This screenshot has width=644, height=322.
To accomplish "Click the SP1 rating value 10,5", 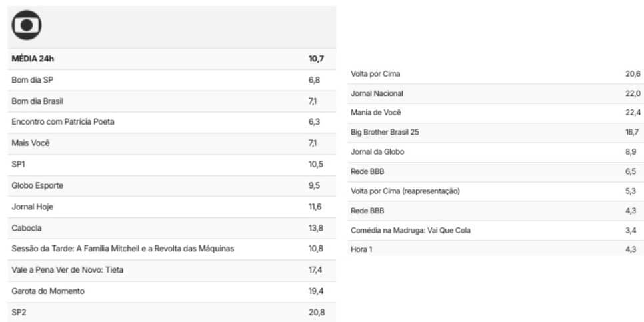I will pos(316,165).
